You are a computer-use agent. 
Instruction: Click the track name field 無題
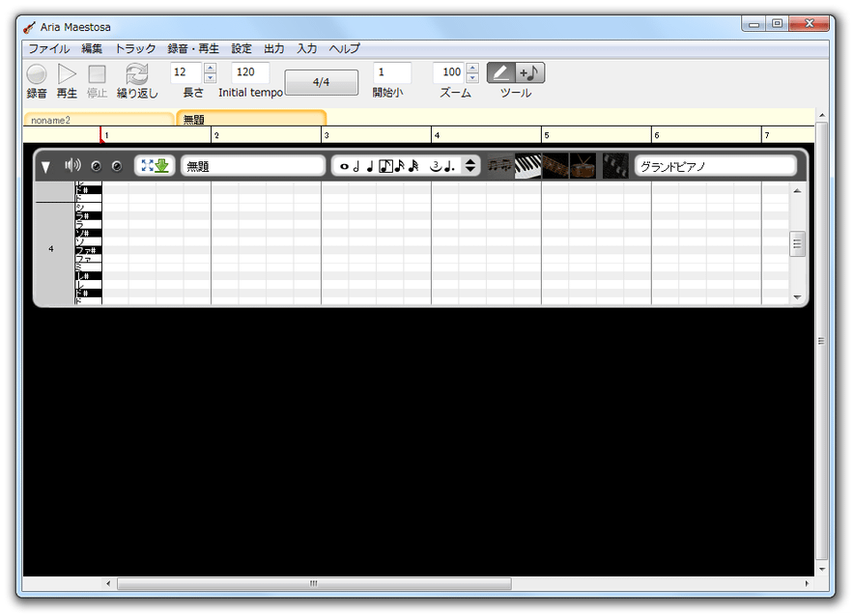click(x=252, y=166)
